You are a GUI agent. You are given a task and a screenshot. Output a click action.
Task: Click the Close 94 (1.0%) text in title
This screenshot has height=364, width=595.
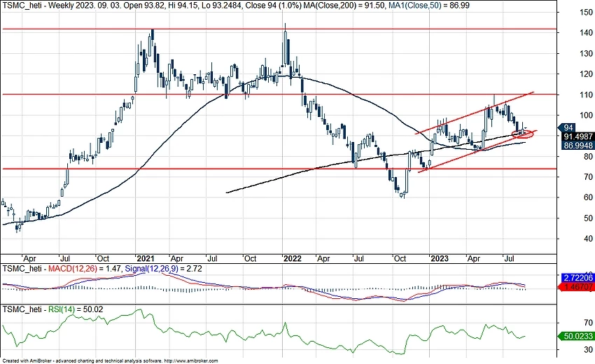point(273,6)
